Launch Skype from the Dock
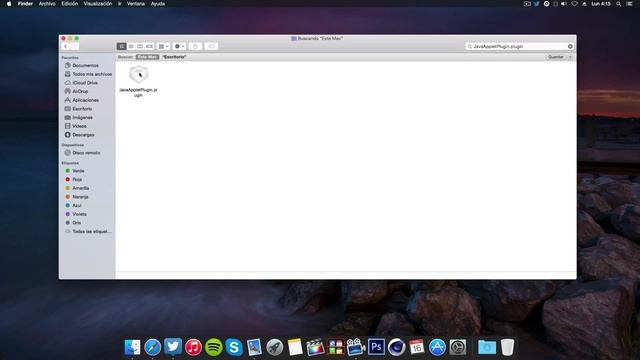This screenshot has width=640, height=360. pos(234,347)
